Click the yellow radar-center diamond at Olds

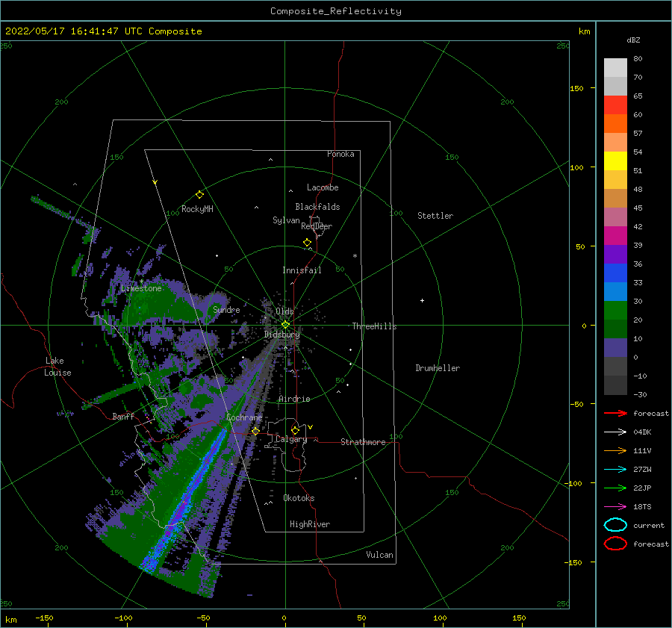click(285, 325)
